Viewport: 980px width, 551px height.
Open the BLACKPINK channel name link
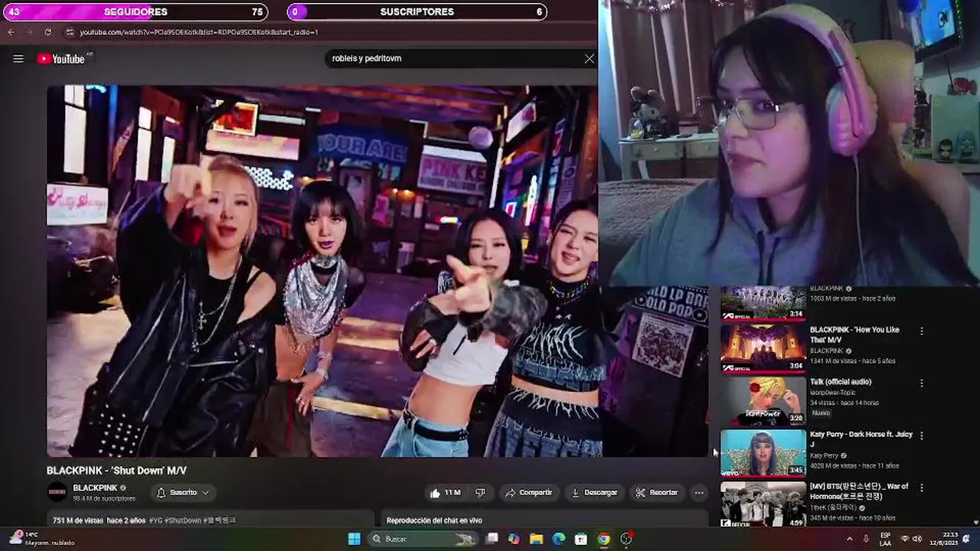(x=95, y=487)
